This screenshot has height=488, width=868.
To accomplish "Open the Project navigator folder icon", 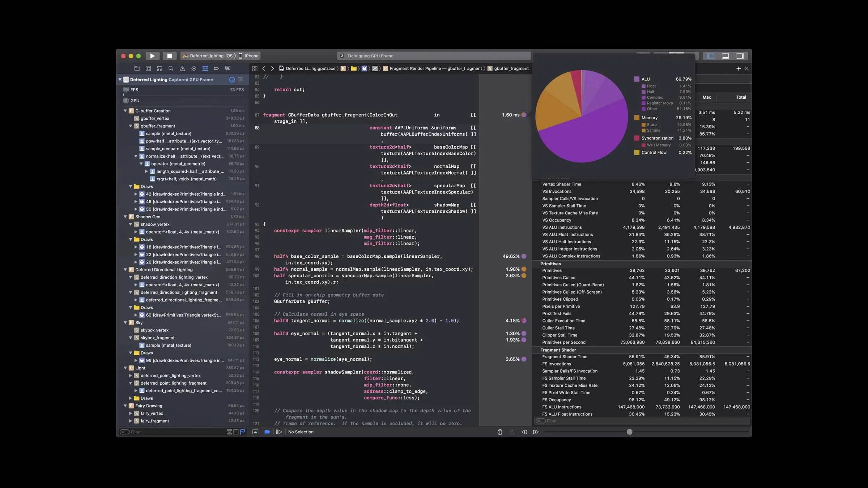I will 137,68.
